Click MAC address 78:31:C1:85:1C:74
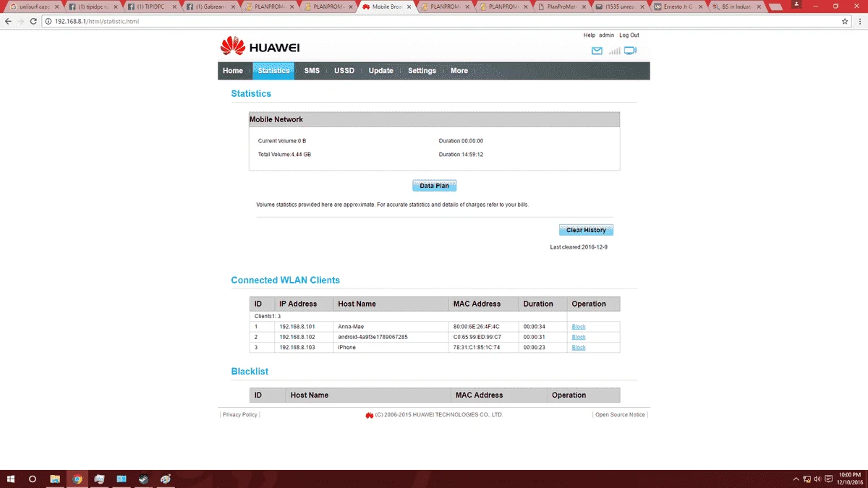The height and width of the screenshot is (488, 868). (477, 348)
